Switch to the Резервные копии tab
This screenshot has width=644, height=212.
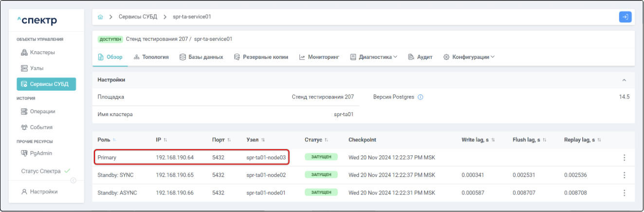coord(261,57)
